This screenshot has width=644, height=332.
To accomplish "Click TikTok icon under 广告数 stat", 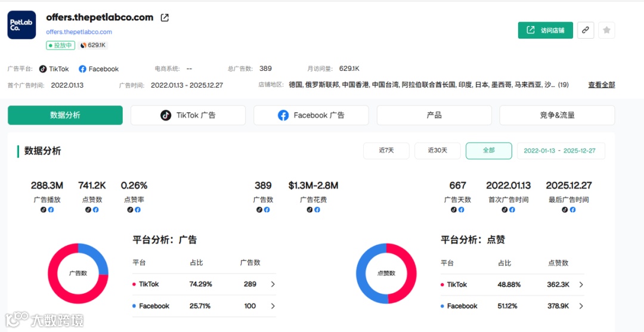I will [259, 210].
